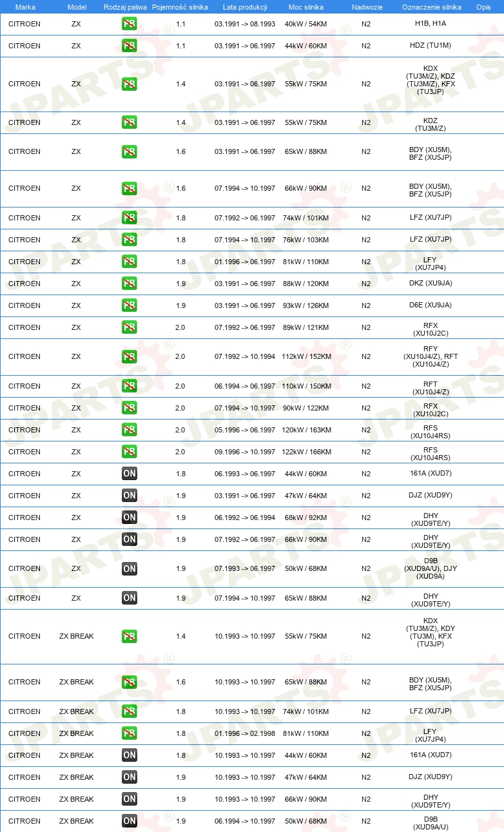Viewport: 504px width, 832px height.
Task: Select the '88kW / 120KM' power cell
Action: tap(306, 284)
